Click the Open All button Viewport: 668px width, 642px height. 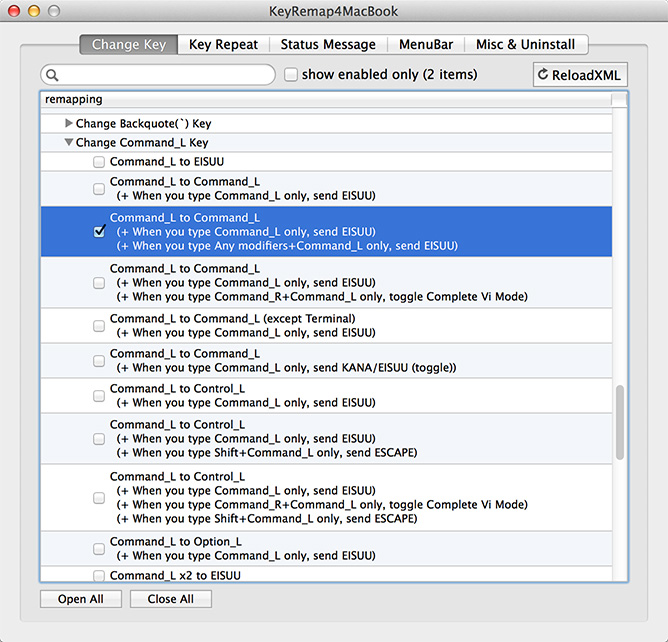point(81,599)
